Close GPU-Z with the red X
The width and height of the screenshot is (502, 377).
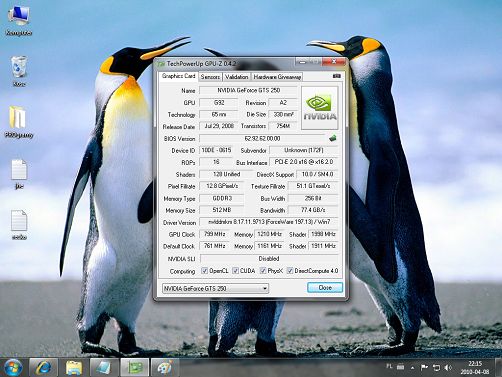pos(334,62)
